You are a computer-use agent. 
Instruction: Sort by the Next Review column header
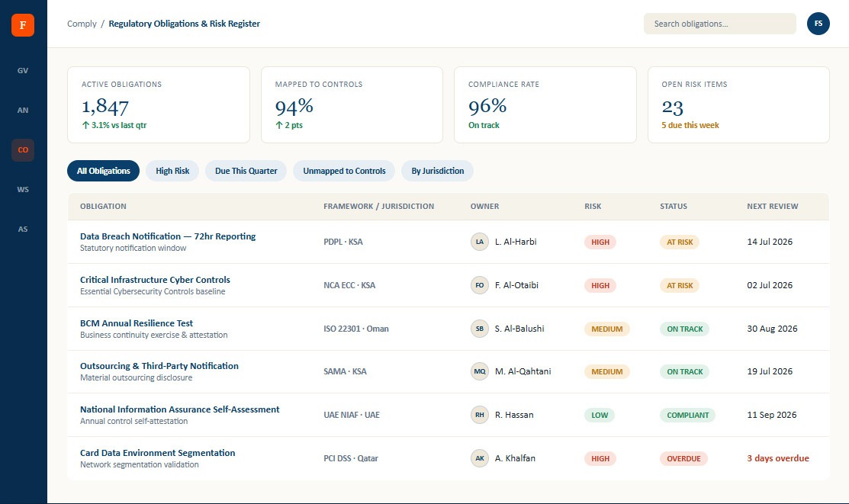coord(772,207)
